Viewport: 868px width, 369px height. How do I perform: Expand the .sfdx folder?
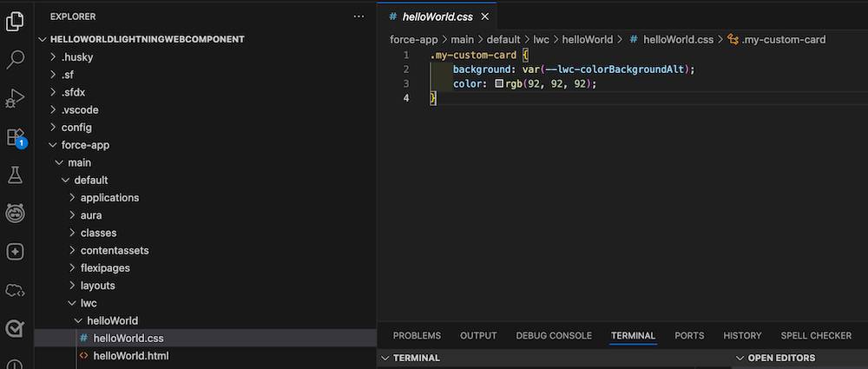[53, 92]
